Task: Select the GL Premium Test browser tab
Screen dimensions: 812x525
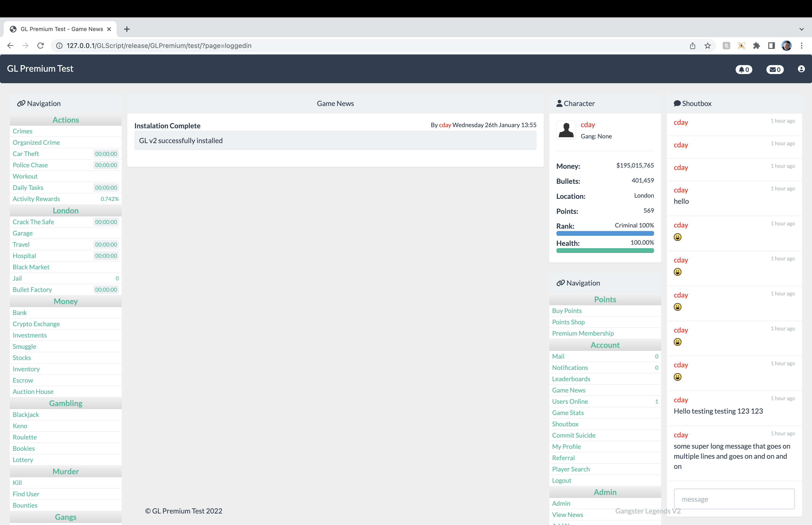Action: click(61, 29)
